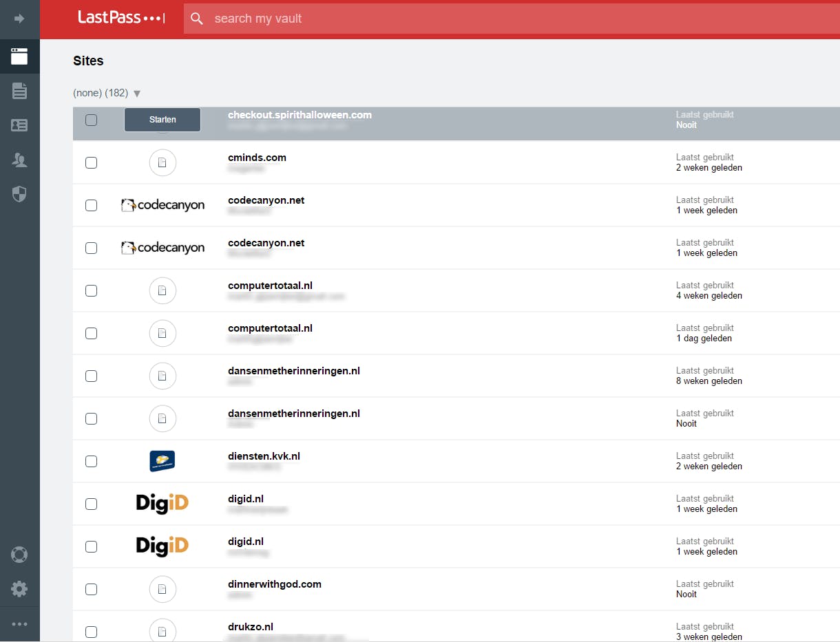
Task: Click the cminds.com placeholder site icon
Action: (x=162, y=162)
